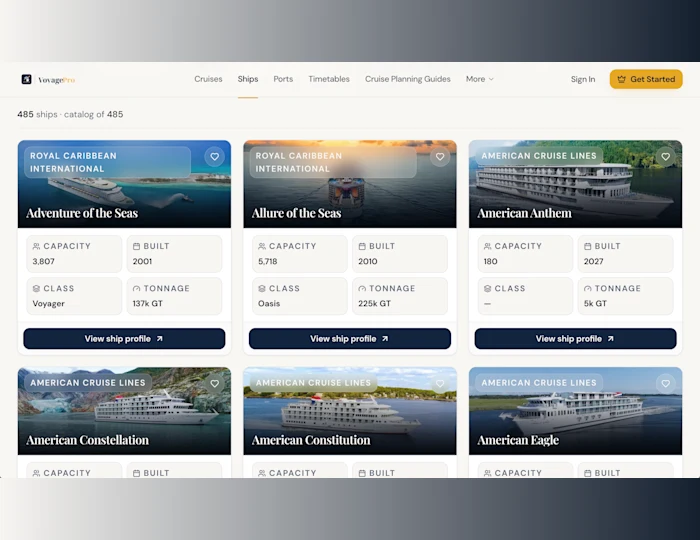Click the American Constitution title
The width and height of the screenshot is (700, 540).
(311, 440)
